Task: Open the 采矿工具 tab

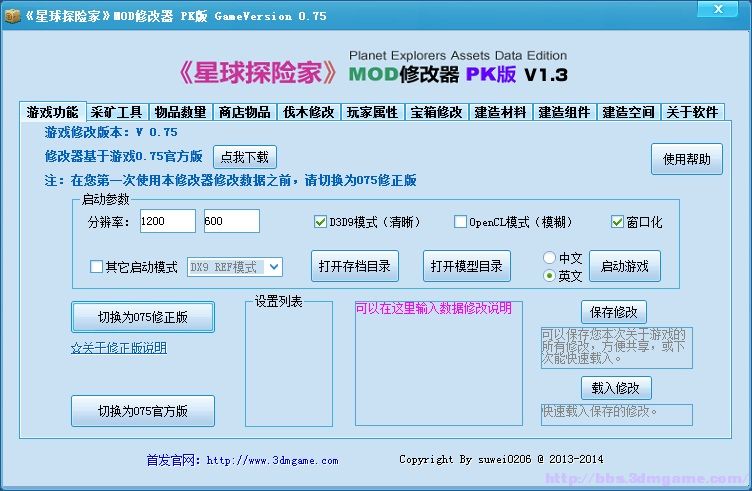Action: [x=117, y=112]
